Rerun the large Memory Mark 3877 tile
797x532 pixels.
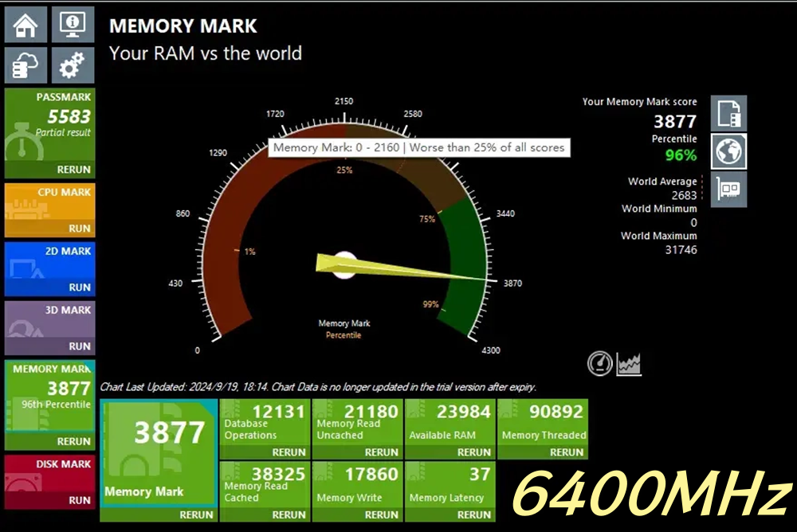[196, 514]
